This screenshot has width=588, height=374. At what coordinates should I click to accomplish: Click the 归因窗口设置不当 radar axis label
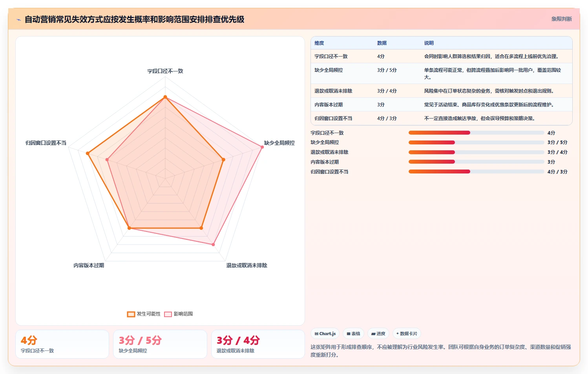(46, 143)
